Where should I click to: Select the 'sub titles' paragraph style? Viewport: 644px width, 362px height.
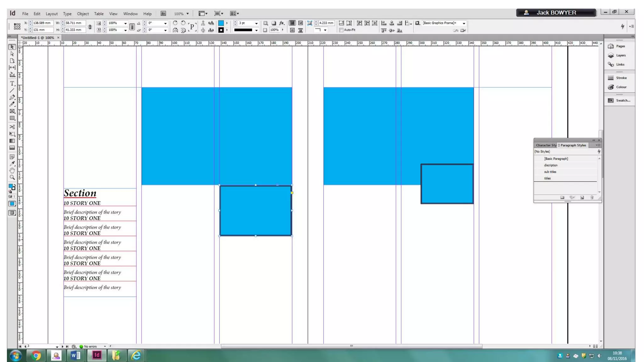(550, 172)
